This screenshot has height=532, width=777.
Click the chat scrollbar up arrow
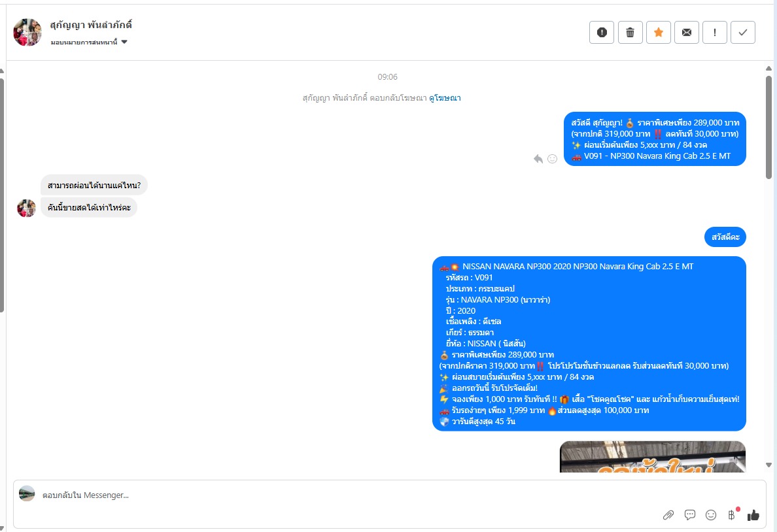pos(768,69)
